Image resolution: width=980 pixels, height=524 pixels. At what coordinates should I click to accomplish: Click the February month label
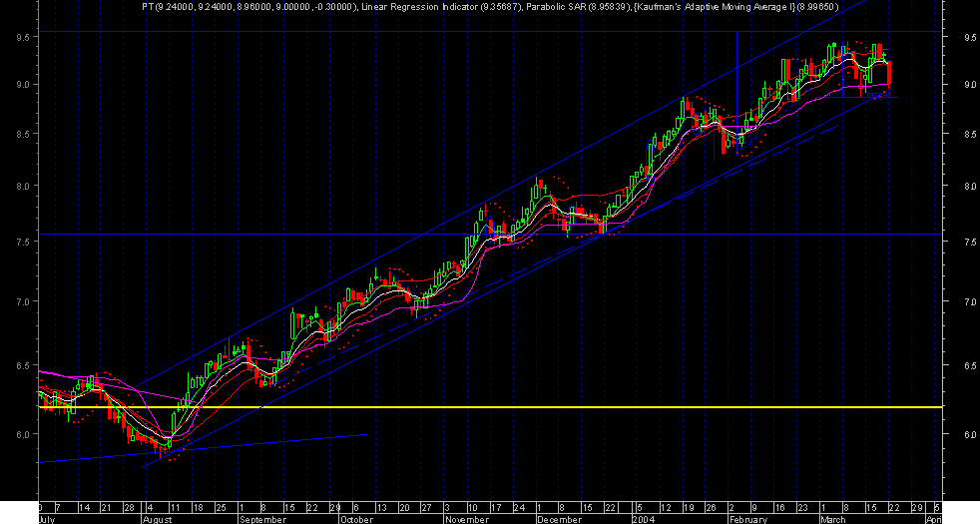click(x=748, y=519)
